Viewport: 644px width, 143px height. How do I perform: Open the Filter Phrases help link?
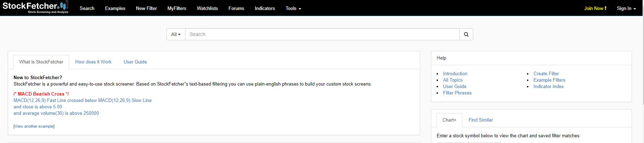click(x=457, y=93)
